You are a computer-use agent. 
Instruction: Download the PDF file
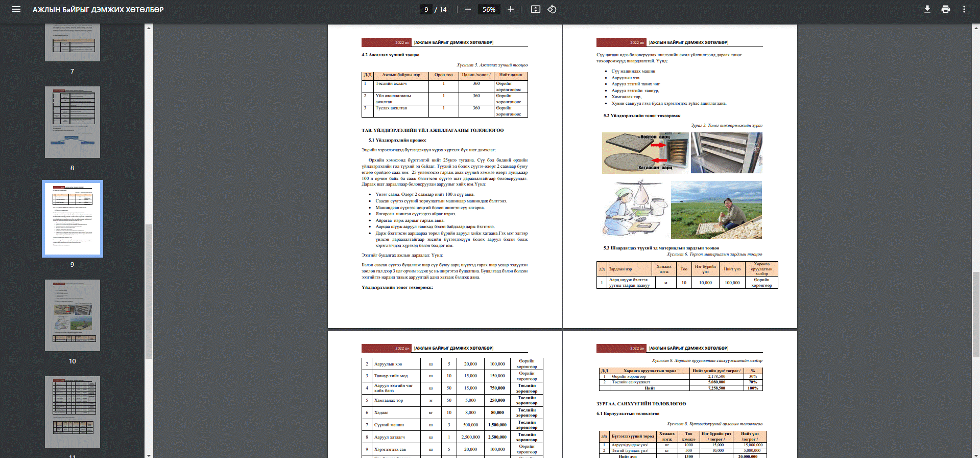[927, 9]
